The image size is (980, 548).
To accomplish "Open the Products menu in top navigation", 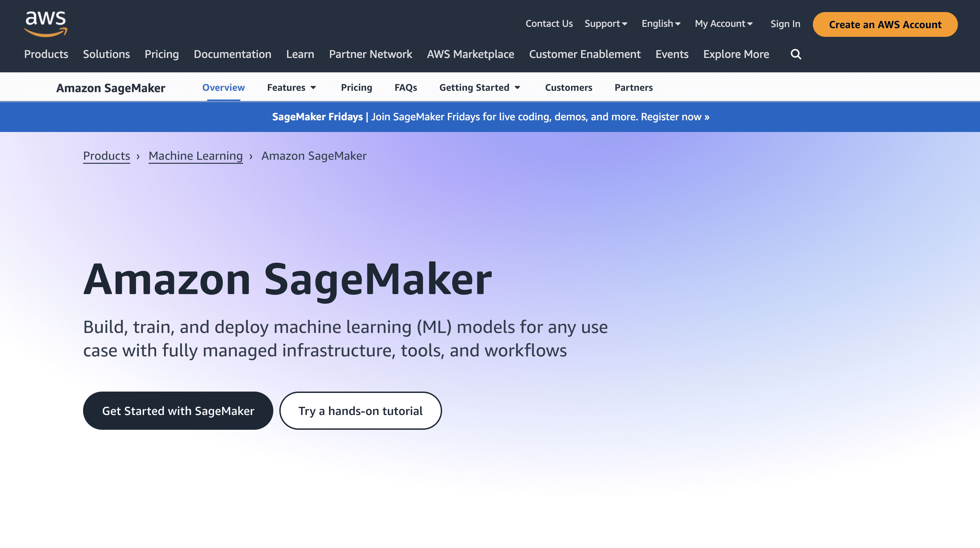I will click(x=46, y=54).
